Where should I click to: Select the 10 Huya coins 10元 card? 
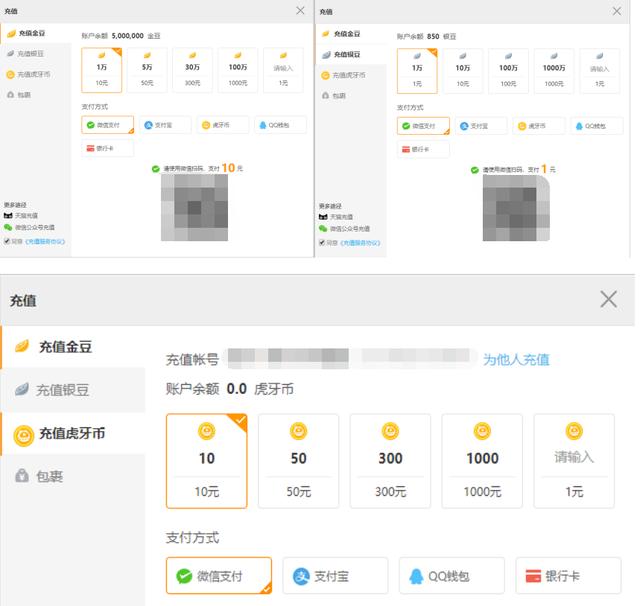pos(207,461)
